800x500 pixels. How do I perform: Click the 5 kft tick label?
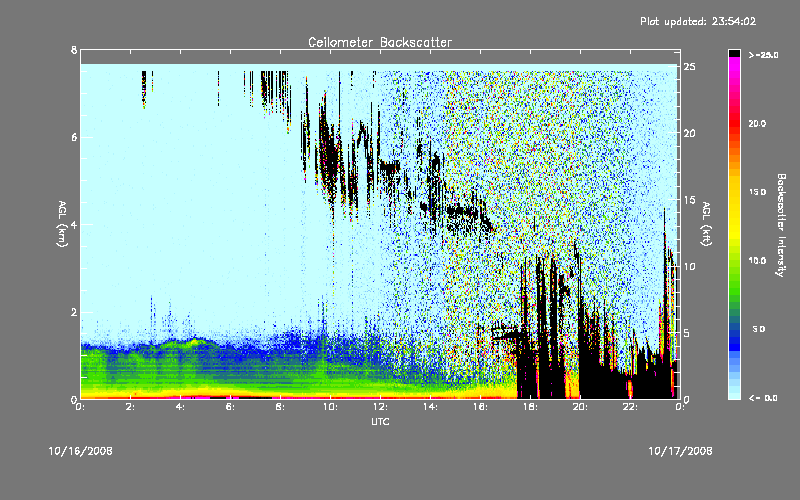pyautogui.click(x=687, y=333)
